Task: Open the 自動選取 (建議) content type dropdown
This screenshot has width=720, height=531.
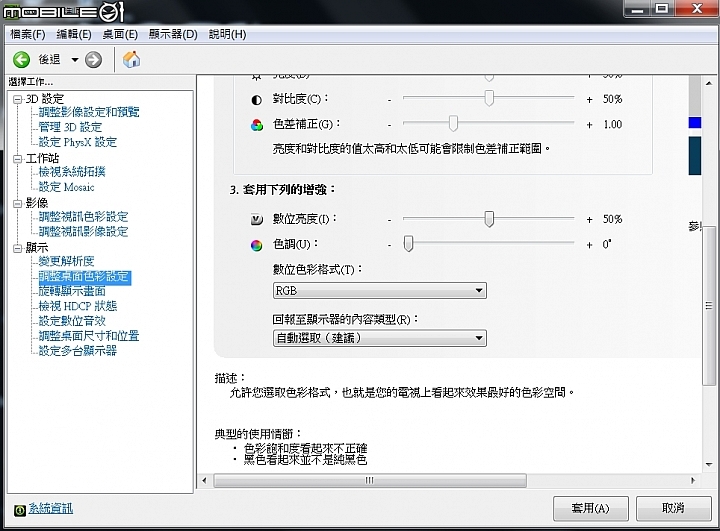Action: (x=380, y=339)
